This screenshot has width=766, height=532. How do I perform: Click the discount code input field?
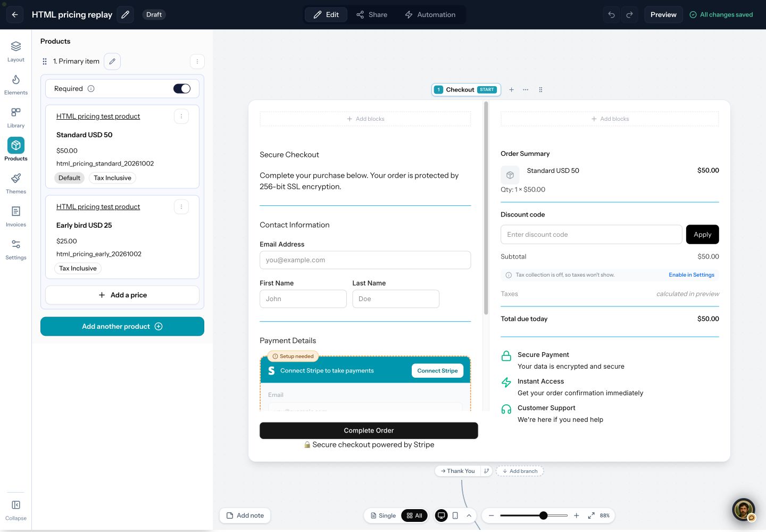click(591, 235)
